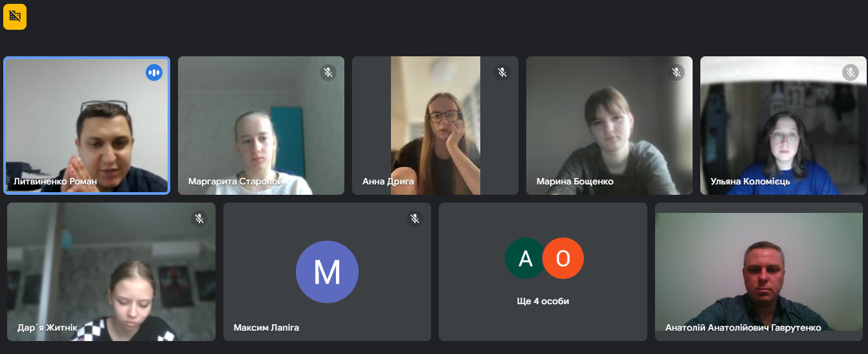Select Анатолій Анатолійович Гаврутенко video tile

[759, 272]
